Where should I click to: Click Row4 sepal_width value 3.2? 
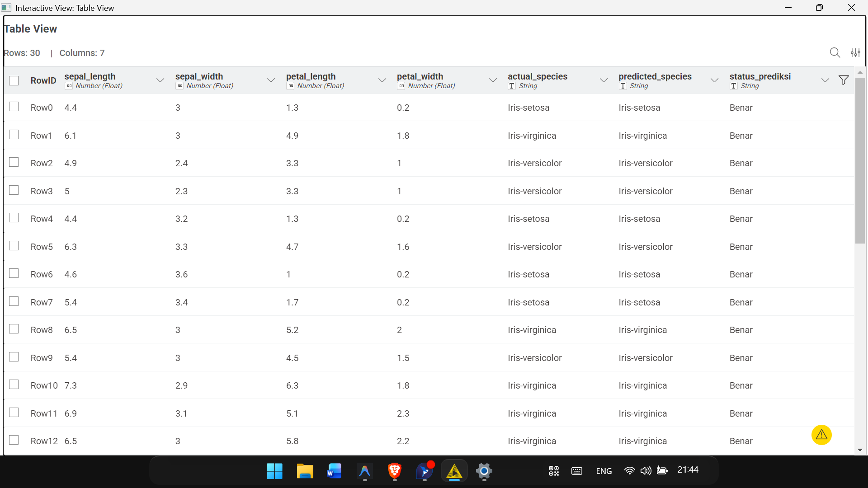[x=181, y=219]
